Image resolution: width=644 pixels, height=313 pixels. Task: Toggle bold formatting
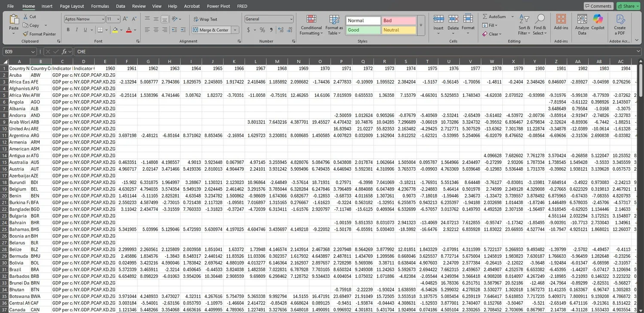[67, 30]
